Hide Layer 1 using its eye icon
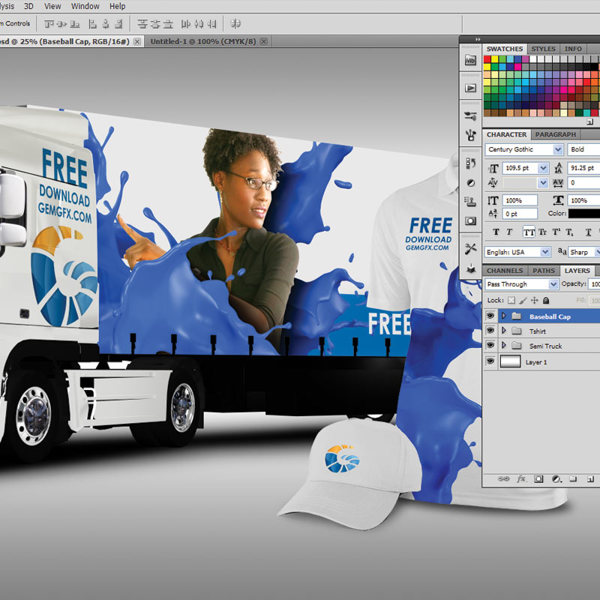600x600 pixels. (490, 362)
